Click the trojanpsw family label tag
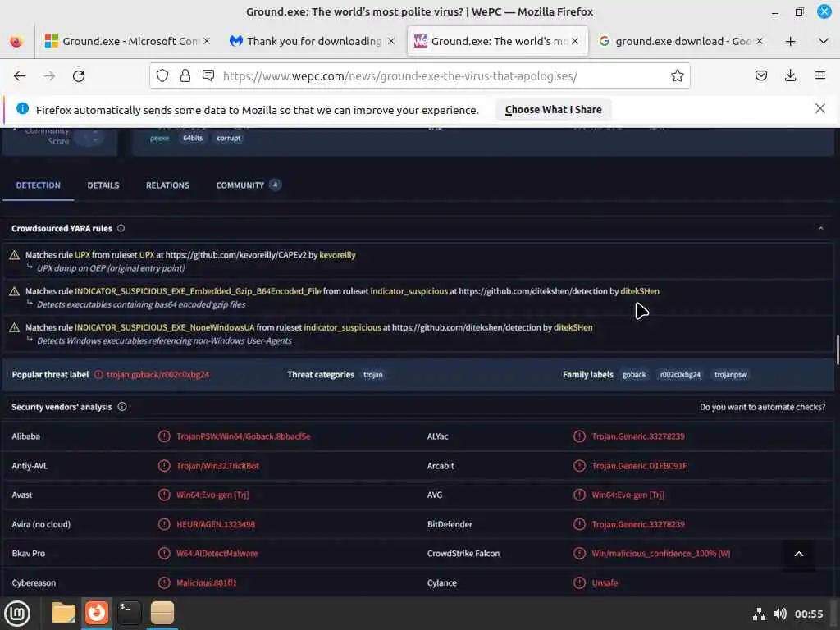The width and height of the screenshot is (840, 630). click(x=730, y=374)
